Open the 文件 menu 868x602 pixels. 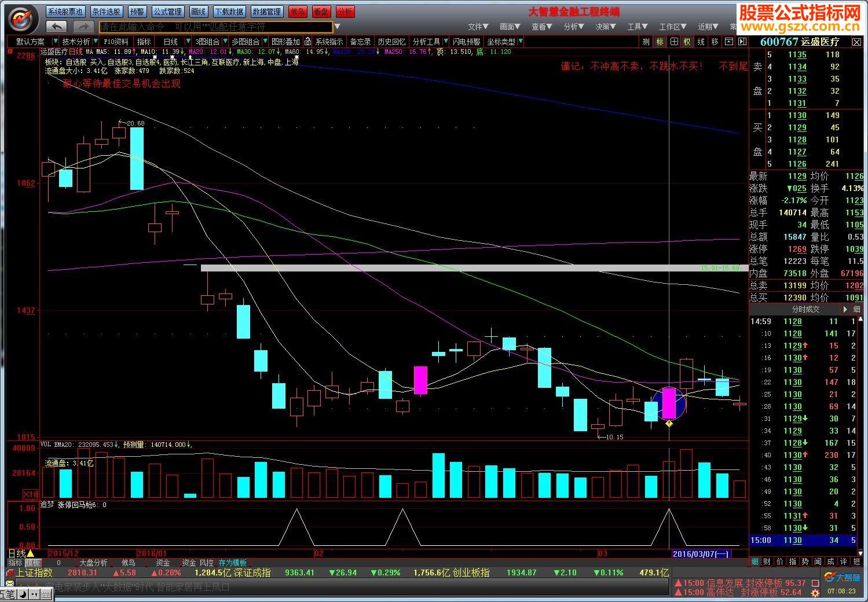tap(478, 27)
